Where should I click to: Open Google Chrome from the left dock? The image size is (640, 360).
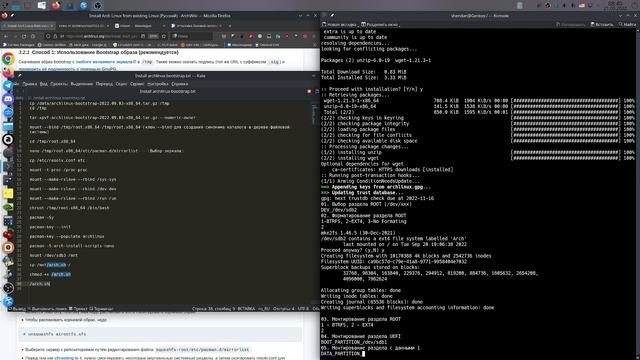coord(8,59)
